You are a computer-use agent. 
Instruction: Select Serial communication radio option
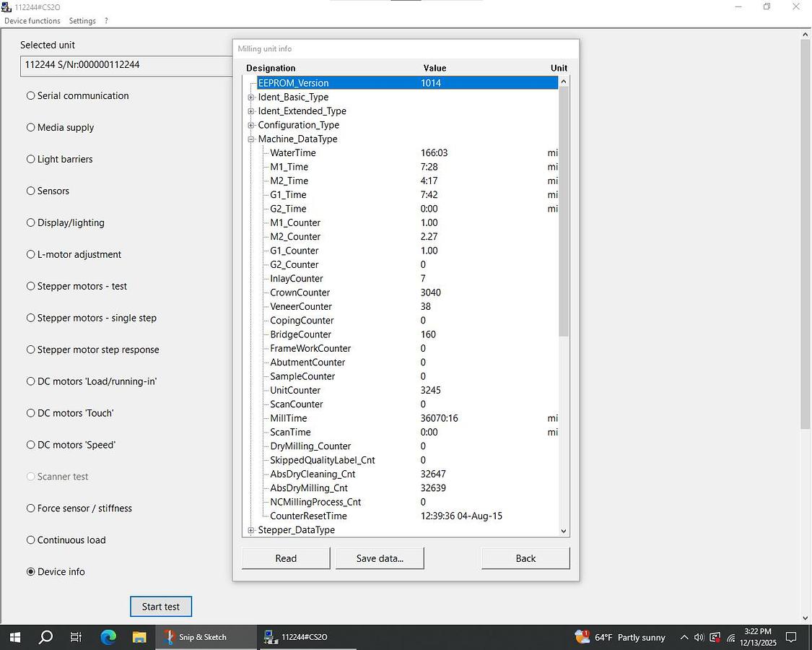click(x=31, y=95)
